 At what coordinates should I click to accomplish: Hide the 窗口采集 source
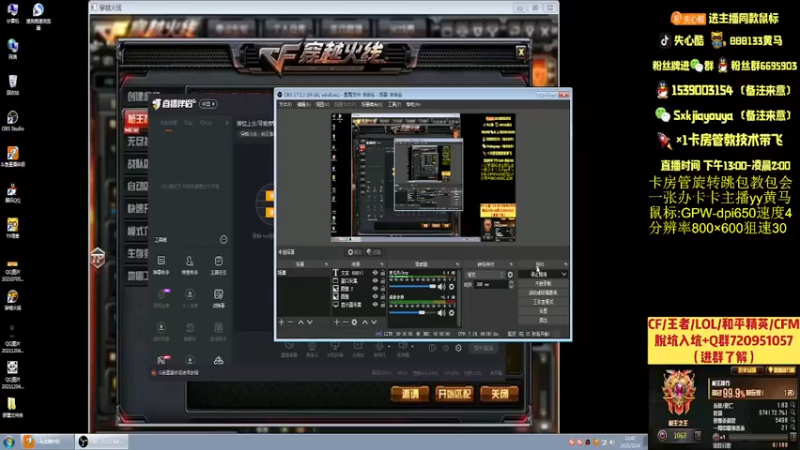(376, 281)
